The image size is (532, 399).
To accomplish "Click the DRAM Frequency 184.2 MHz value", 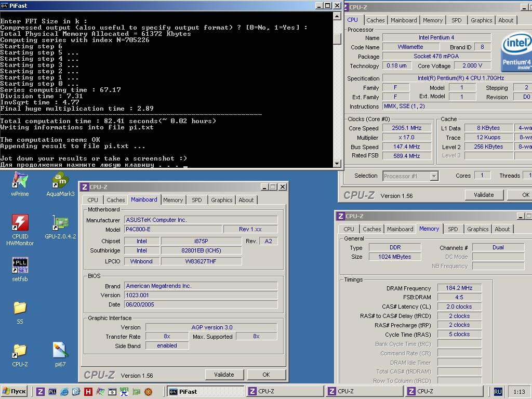I will coord(459,288).
